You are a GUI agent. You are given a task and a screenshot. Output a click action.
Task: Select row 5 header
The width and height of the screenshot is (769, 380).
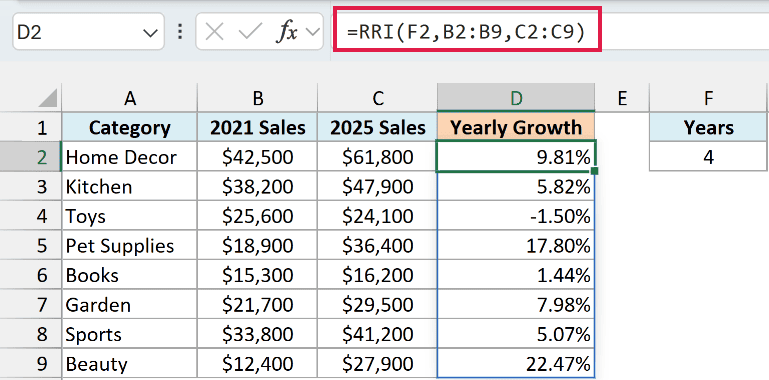(x=31, y=245)
